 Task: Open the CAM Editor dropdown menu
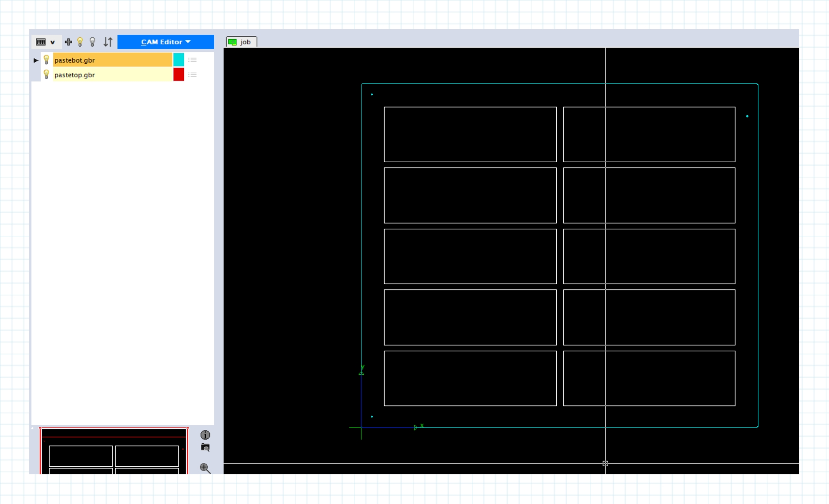point(166,42)
